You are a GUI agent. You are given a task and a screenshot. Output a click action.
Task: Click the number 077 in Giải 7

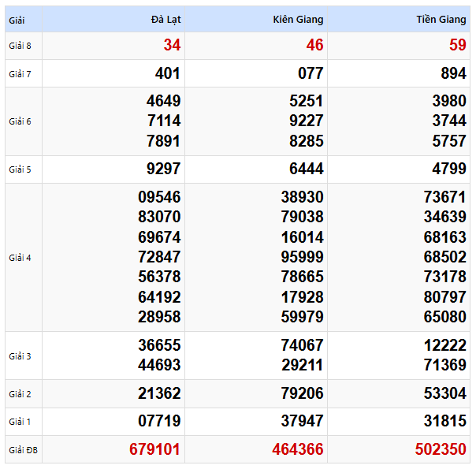311,73
